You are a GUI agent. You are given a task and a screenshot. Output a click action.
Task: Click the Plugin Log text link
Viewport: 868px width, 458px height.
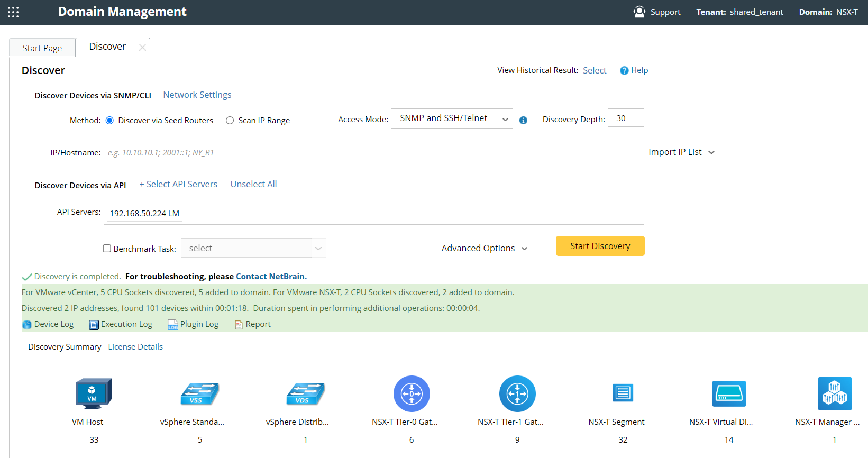[x=199, y=324]
